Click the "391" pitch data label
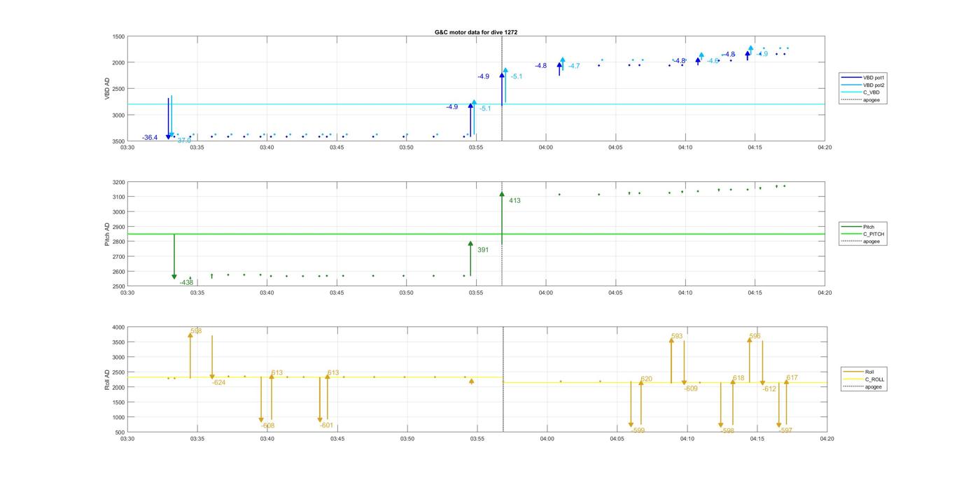 click(483, 250)
